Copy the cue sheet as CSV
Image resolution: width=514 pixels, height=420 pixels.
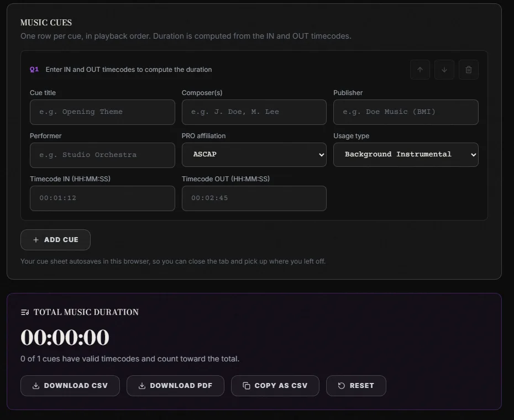point(275,386)
